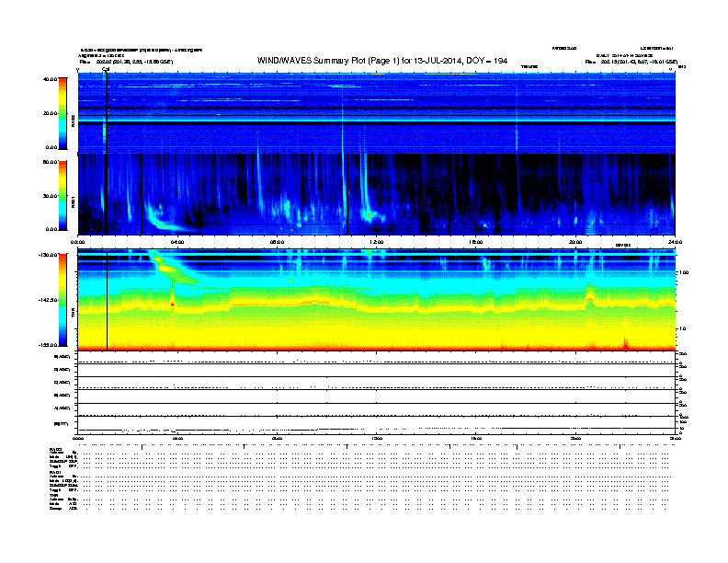The image size is (728, 563).
Task: Click the 20:00 label under line plots
Action: point(575,438)
